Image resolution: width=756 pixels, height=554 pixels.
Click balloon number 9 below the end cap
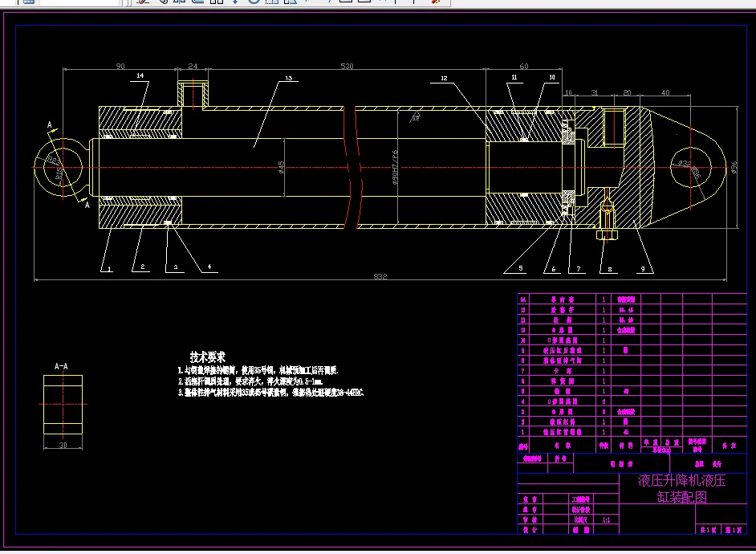pyautogui.click(x=643, y=269)
